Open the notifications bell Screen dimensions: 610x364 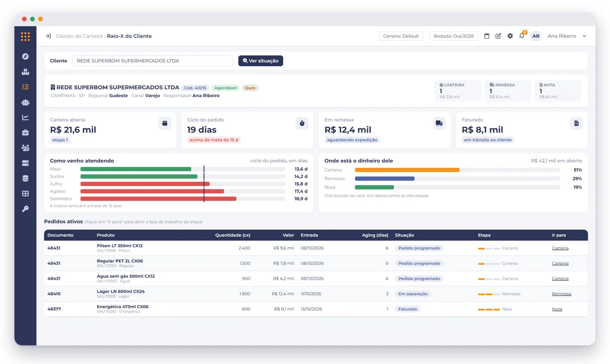pyautogui.click(x=522, y=36)
